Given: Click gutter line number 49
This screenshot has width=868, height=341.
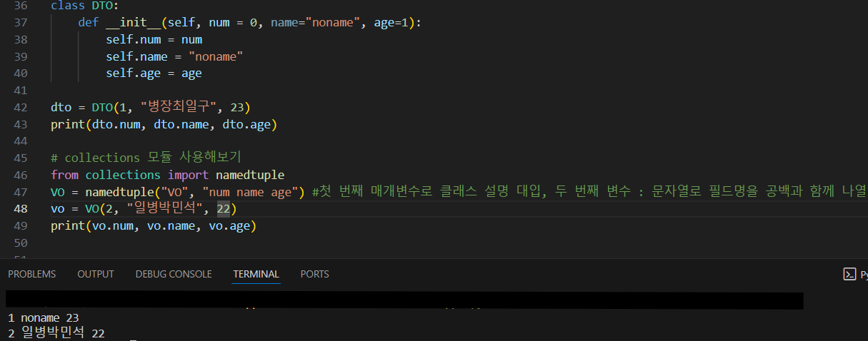Looking at the screenshot, I should [20, 226].
